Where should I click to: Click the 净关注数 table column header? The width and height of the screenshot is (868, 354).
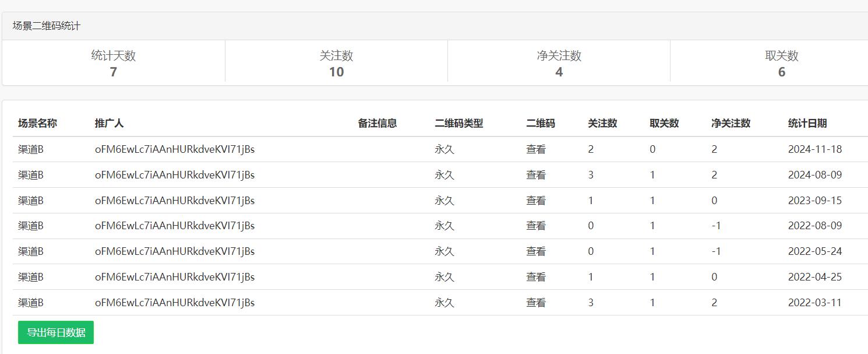tap(731, 123)
